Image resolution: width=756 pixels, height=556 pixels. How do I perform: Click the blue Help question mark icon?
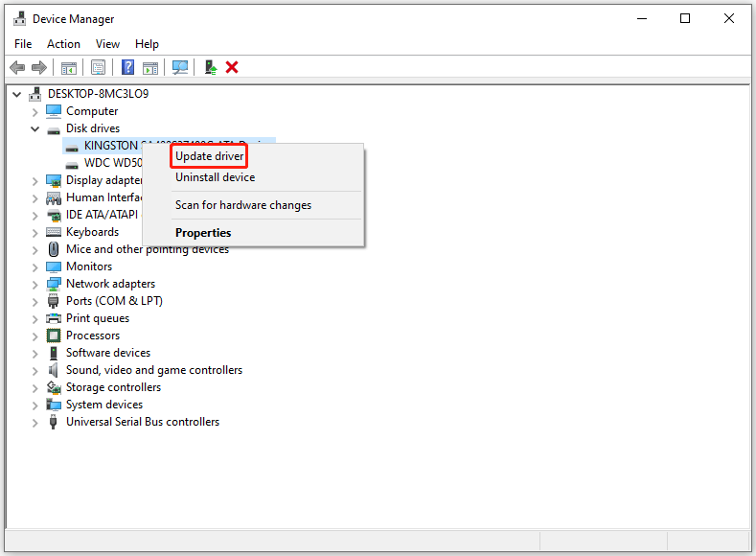(x=127, y=67)
